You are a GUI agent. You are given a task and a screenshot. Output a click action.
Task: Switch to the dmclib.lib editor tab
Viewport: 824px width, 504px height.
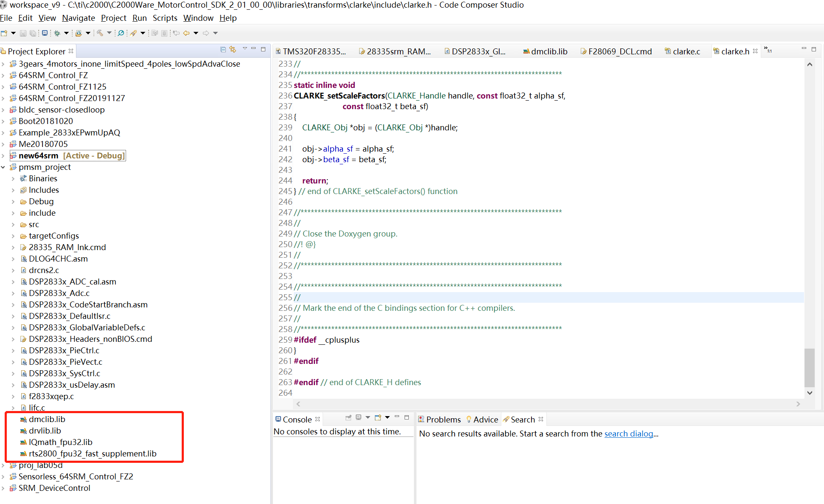tap(546, 51)
